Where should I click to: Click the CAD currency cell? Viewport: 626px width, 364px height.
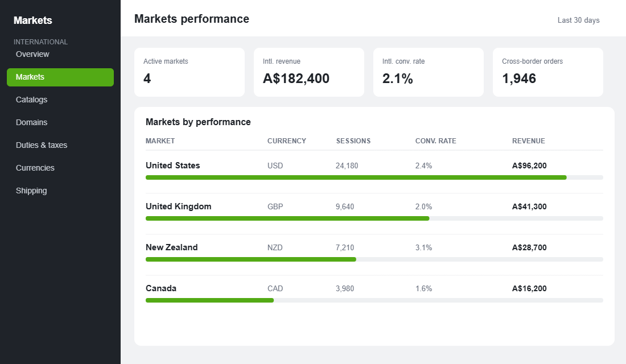(x=275, y=288)
